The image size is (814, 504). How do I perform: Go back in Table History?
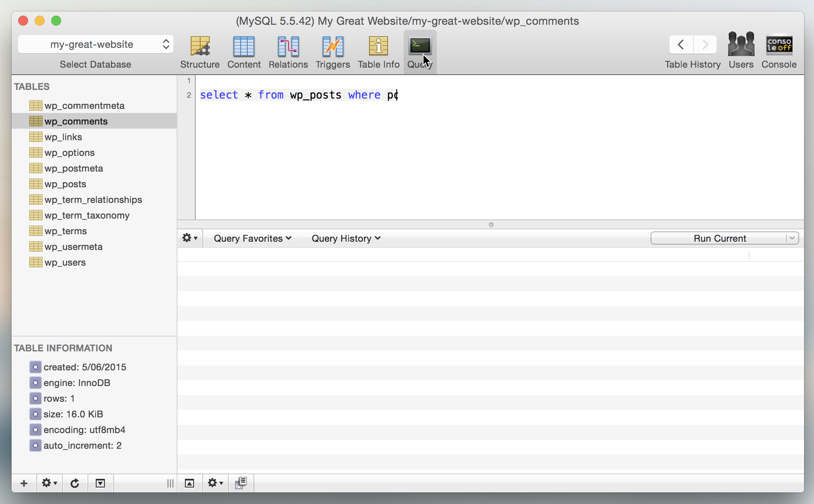tap(680, 45)
